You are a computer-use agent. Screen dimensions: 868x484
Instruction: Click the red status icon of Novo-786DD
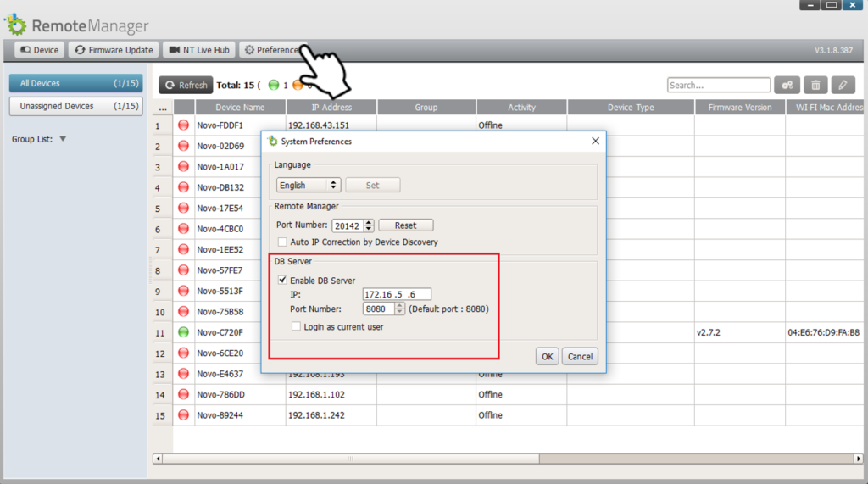183,394
